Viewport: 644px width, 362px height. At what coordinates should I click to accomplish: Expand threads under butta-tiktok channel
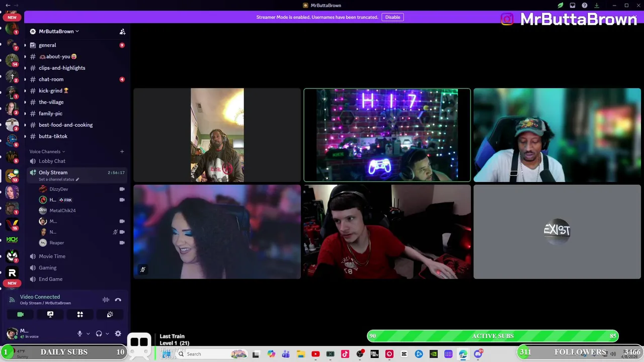pyautogui.click(x=25, y=136)
